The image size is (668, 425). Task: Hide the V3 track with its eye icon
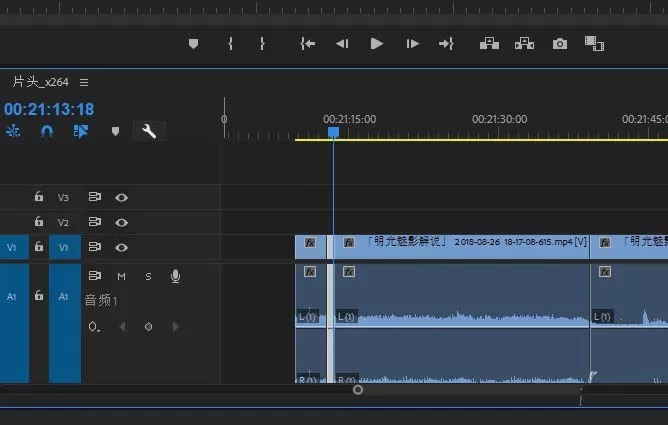coord(121,197)
